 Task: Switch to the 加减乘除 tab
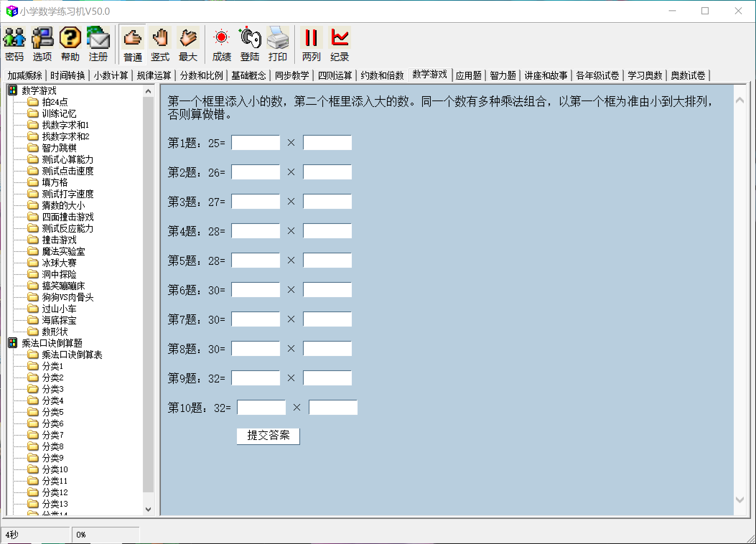(x=25, y=76)
